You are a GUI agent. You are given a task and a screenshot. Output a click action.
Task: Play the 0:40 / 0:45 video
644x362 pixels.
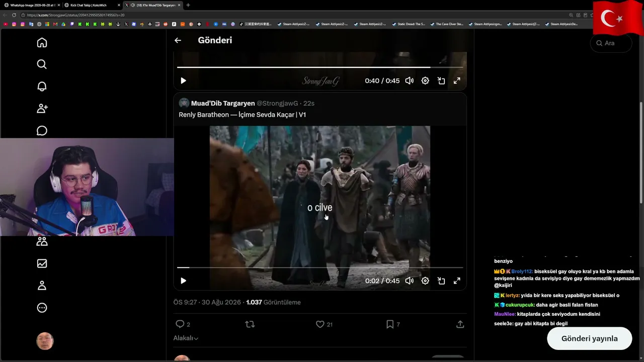[183, 80]
